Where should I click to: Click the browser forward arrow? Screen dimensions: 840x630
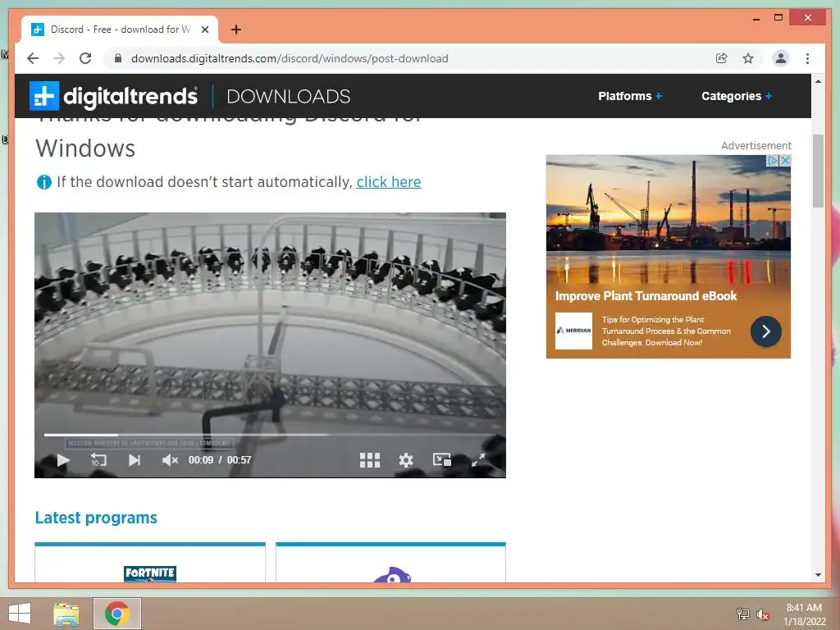pos(59,58)
